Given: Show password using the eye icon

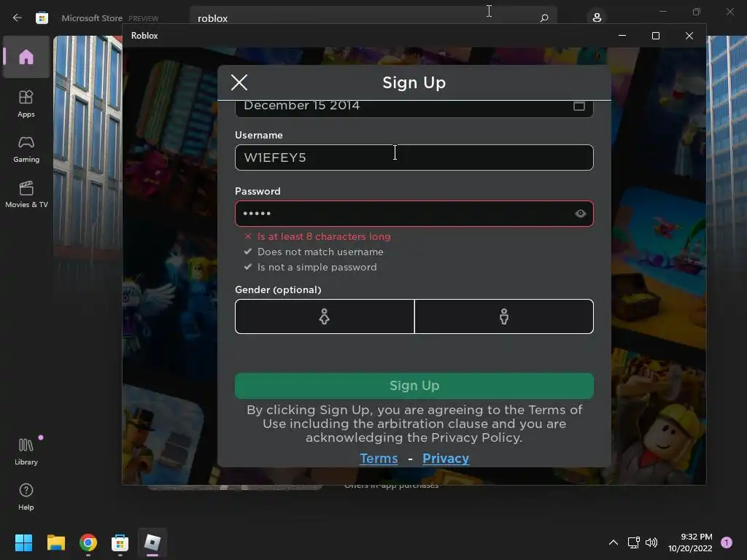Looking at the screenshot, I should (x=580, y=214).
